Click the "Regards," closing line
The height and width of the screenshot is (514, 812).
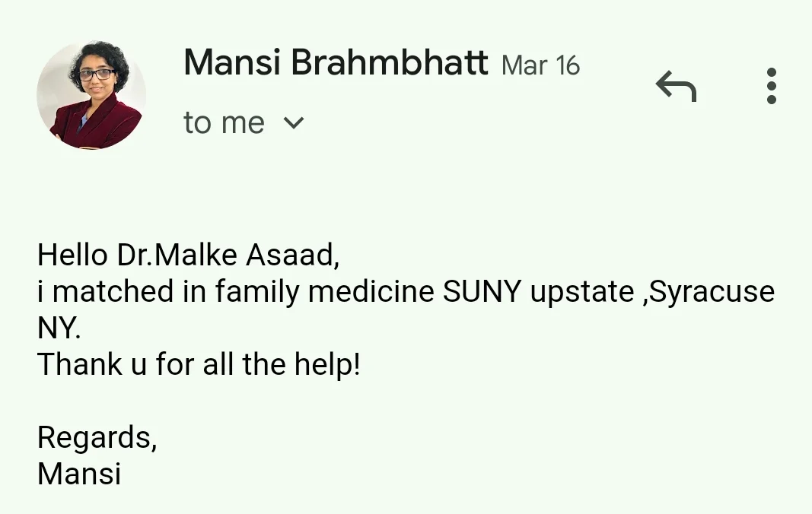(x=97, y=438)
